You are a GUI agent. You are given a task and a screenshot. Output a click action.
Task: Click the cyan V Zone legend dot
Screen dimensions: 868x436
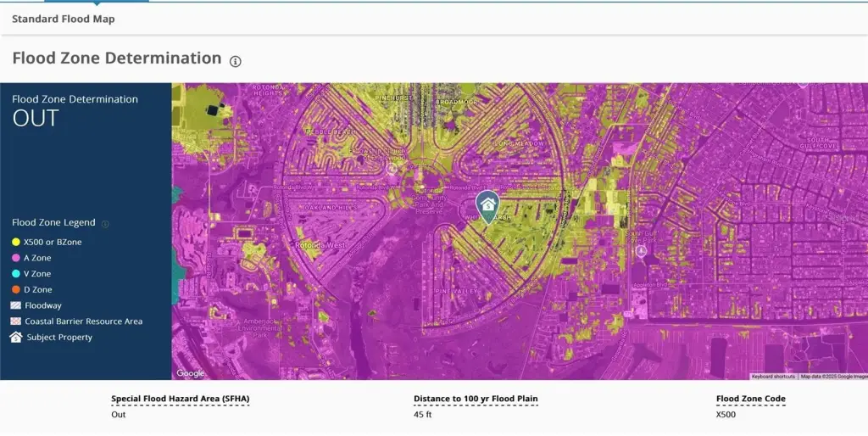pyautogui.click(x=16, y=274)
